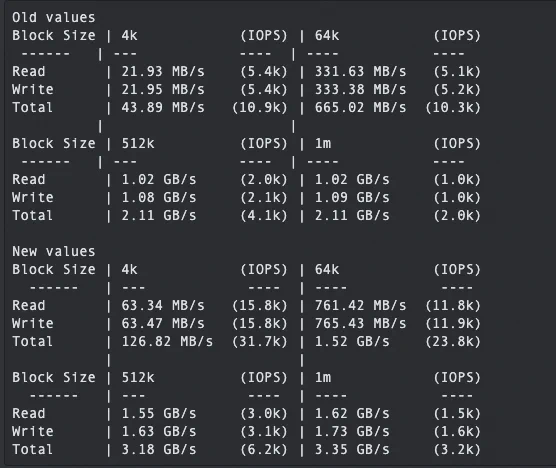This screenshot has height=468, width=556.
Task: Select new 64k write value 765.43 MB/s
Action: [x=360, y=323]
